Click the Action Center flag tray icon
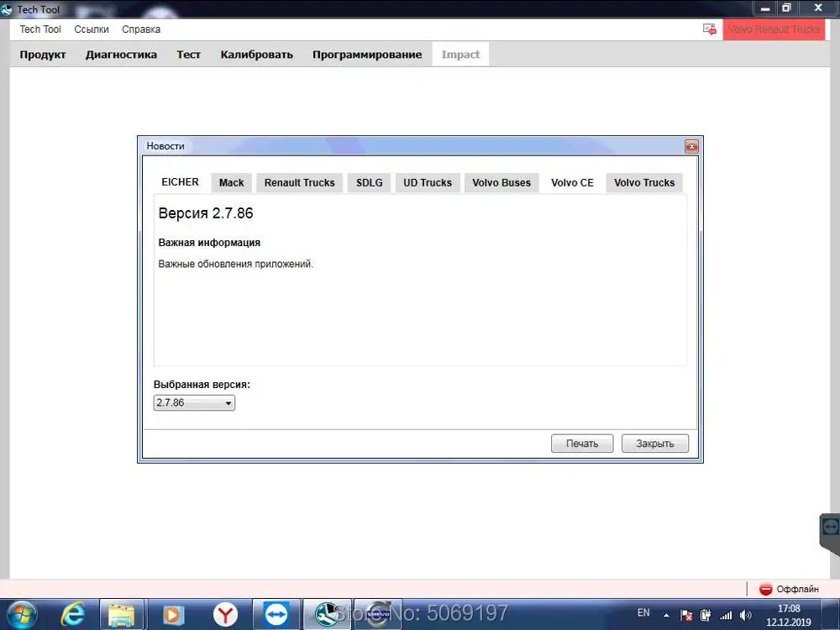The image size is (840, 630). click(x=686, y=615)
